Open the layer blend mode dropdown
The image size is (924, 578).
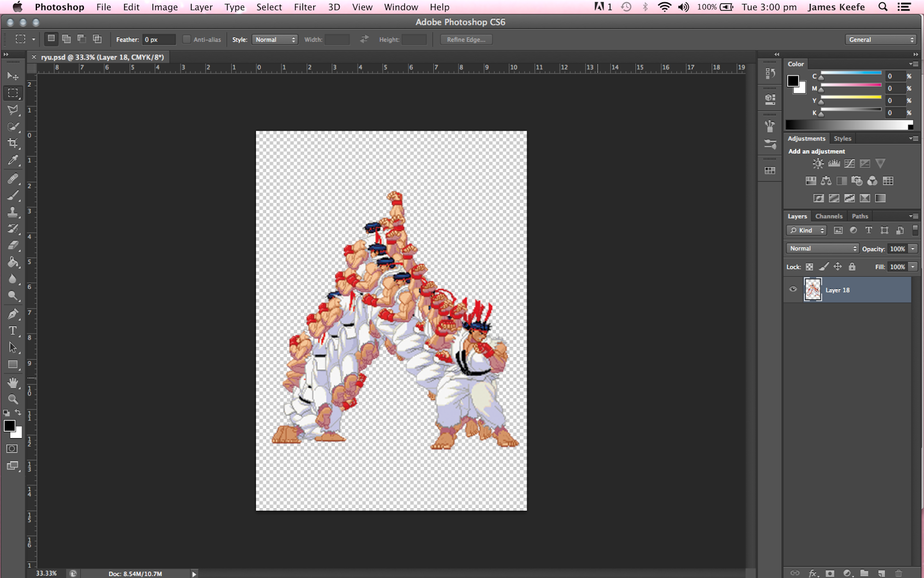[x=822, y=249]
